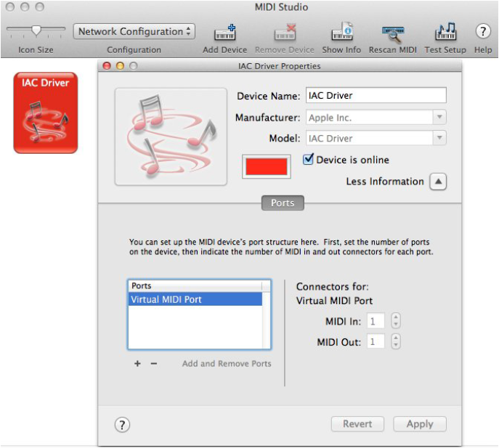Expand the Manufacturer combo box arrow
This screenshot has width=499, height=448.
[x=439, y=117]
